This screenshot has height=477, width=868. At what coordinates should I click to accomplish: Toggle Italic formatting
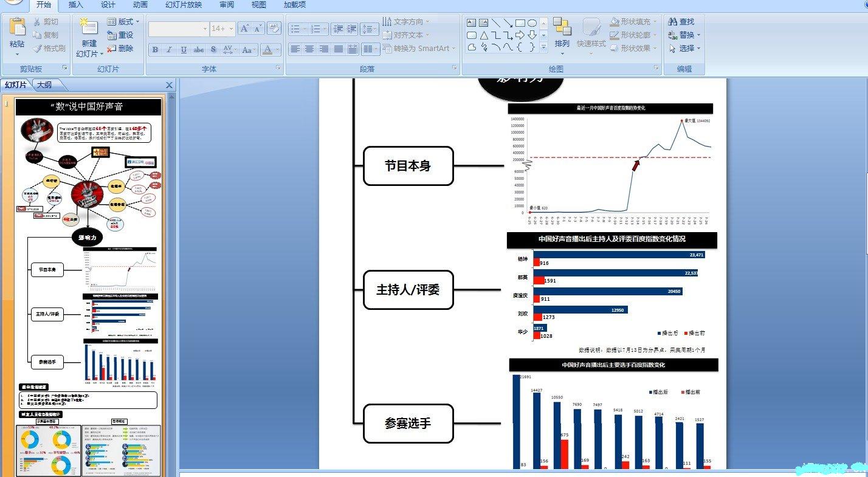tap(169, 50)
